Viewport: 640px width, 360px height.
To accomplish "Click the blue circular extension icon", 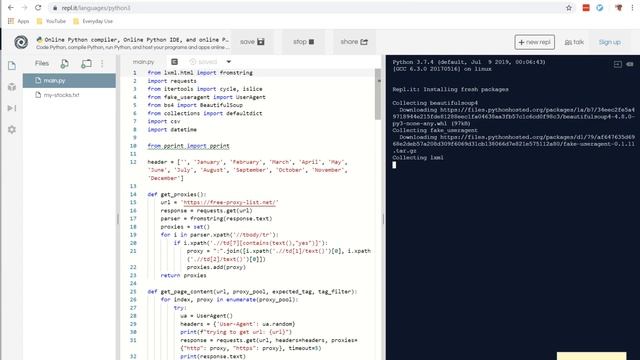I will click(600, 7).
